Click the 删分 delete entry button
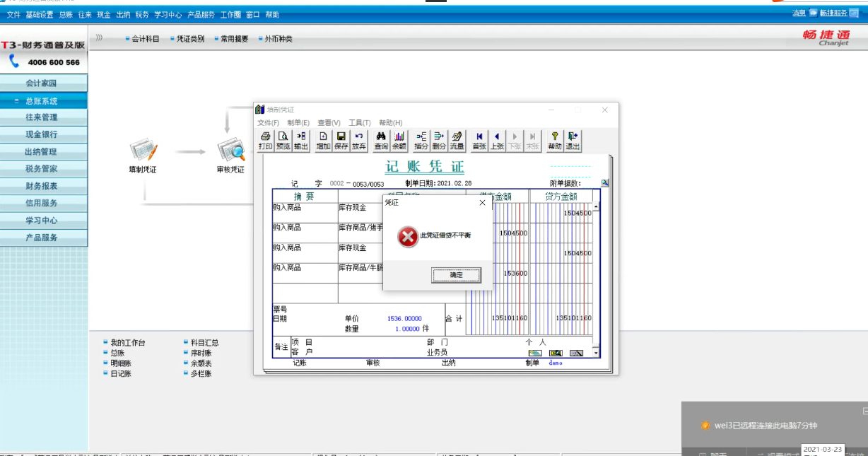Screen dimensions: 868x456 (x=439, y=141)
